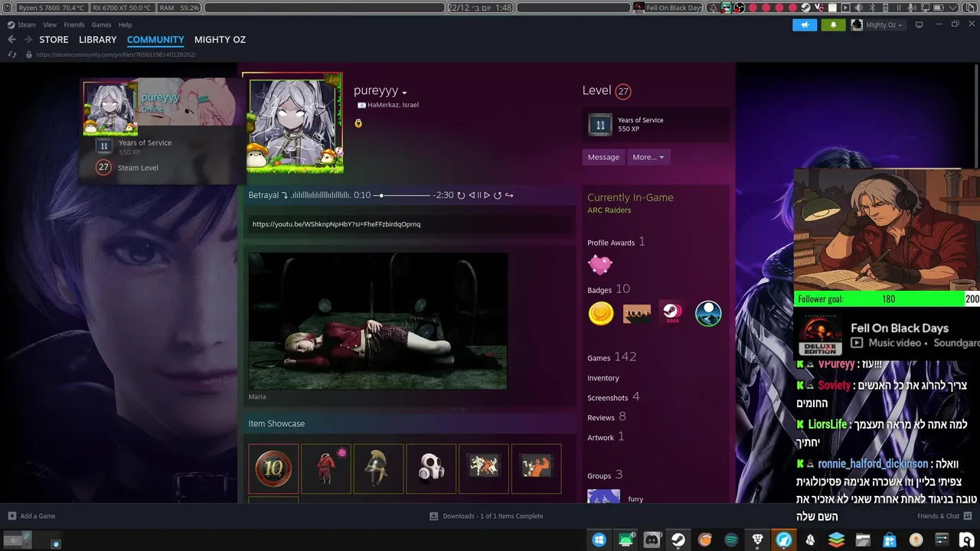
Task: Switch to the STORE tab
Action: 54,40
